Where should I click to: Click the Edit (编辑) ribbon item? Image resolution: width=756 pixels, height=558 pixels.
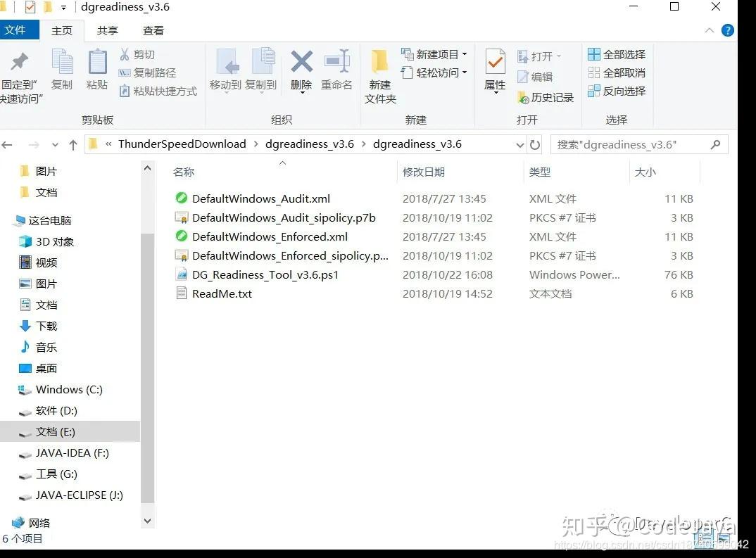point(535,77)
